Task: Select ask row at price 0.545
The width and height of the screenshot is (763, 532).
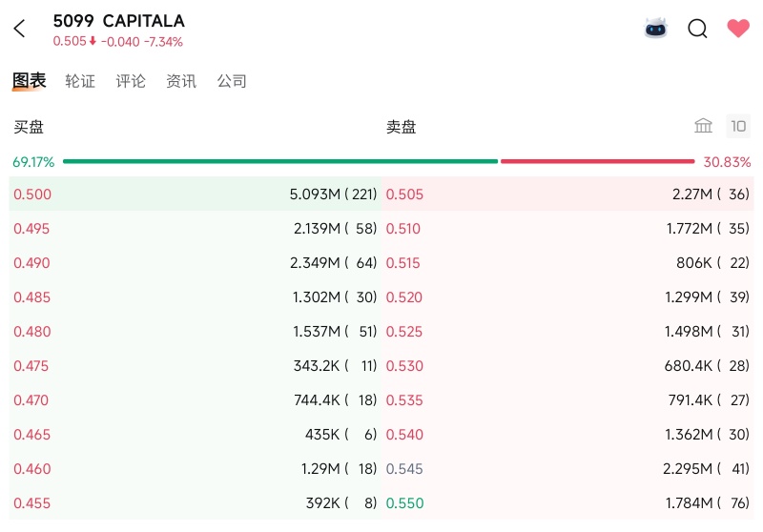Action: 567,469
